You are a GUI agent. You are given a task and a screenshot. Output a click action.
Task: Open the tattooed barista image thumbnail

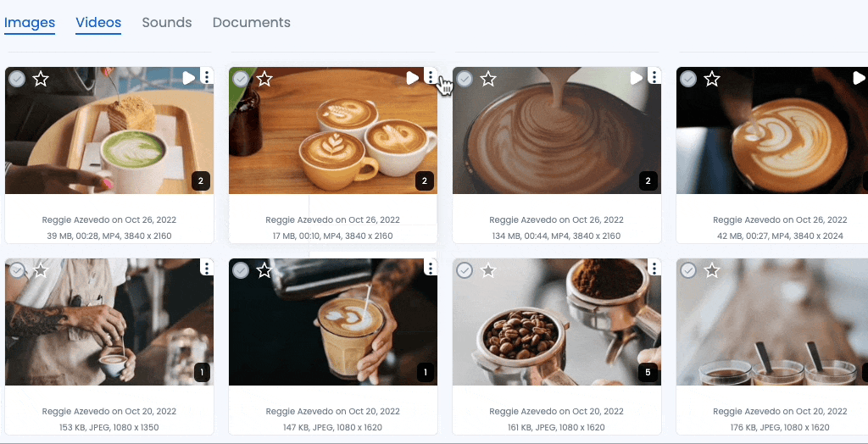point(109,322)
